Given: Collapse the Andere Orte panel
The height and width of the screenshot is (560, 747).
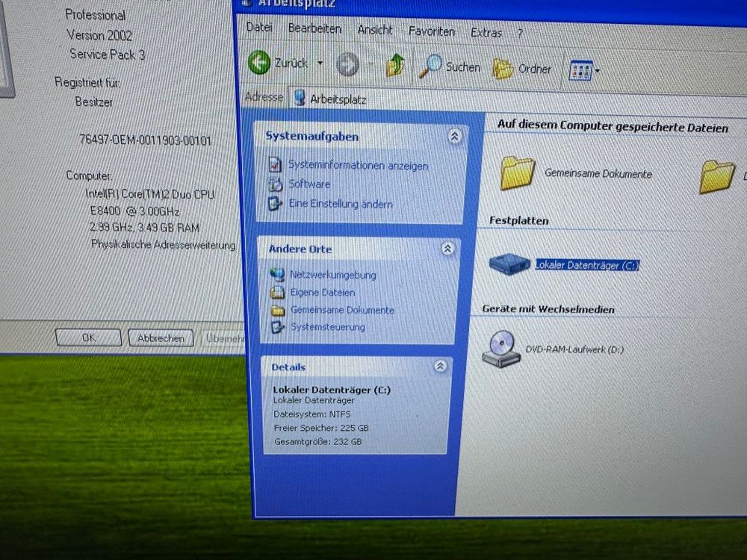Looking at the screenshot, I should (447, 249).
